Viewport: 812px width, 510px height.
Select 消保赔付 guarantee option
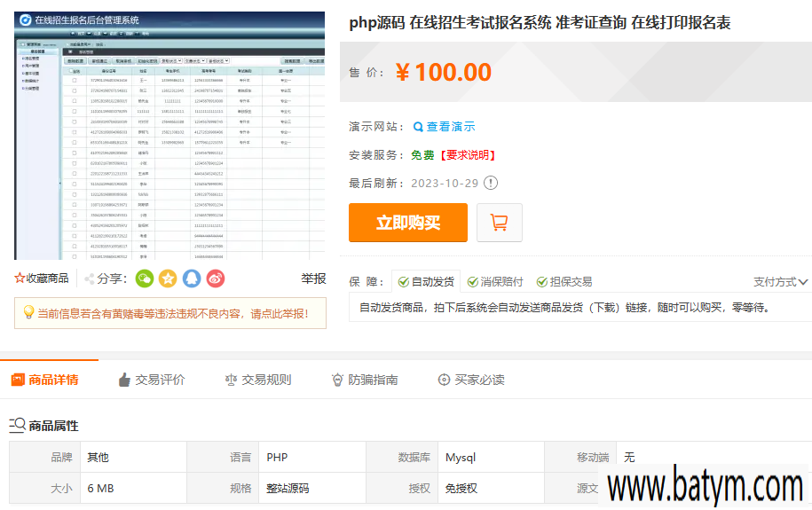coord(495,282)
